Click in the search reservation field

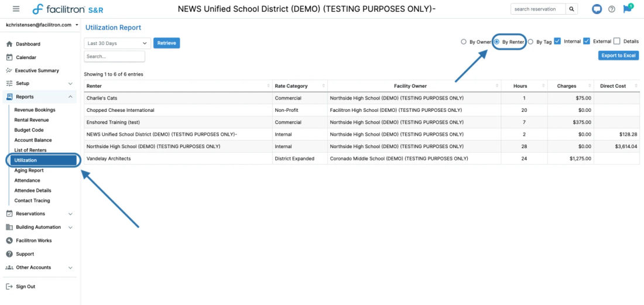click(x=538, y=9)
